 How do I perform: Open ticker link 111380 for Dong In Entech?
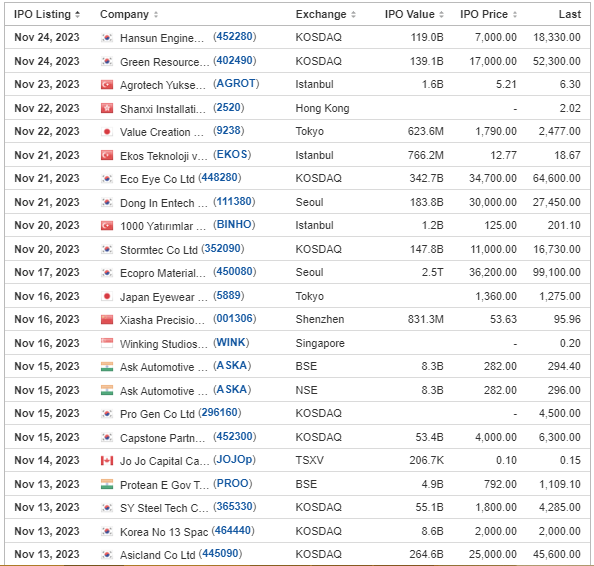[x=234, y=201]
